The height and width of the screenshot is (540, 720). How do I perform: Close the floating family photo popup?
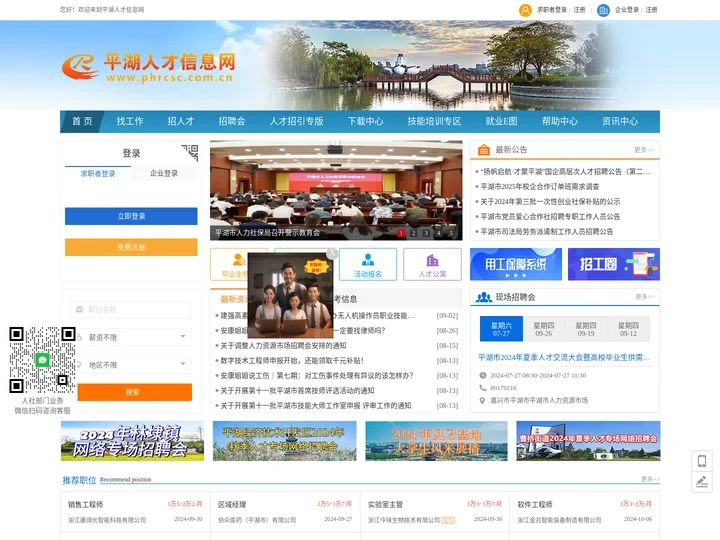tap(332, 253)
